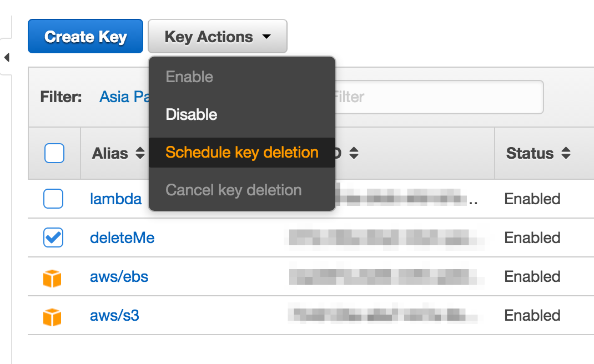Check the lambda key checkbox
Screen dimensions: 594x364
[x=53, y=199]
